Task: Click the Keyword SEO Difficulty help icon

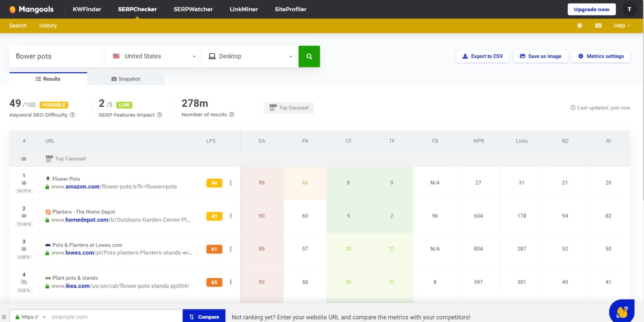Action: pos(72,115)
